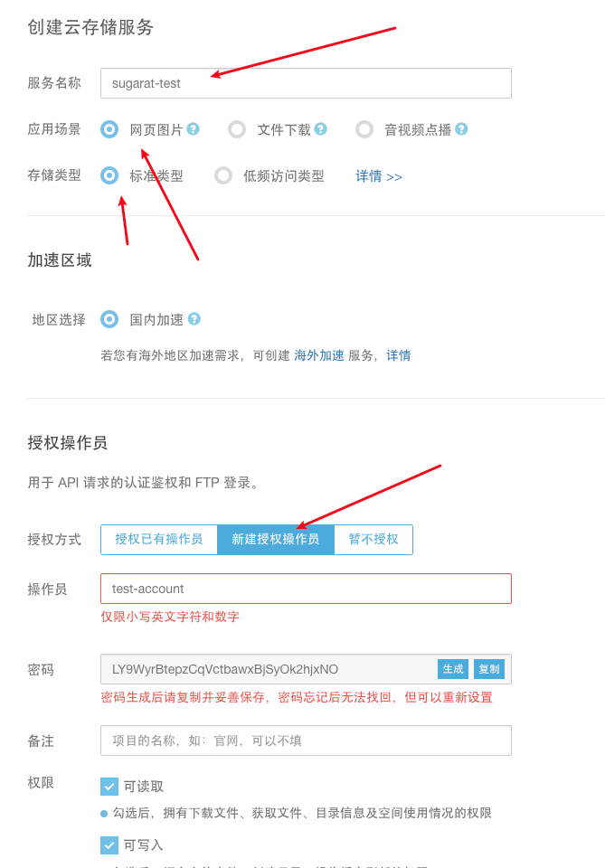
Task: Select the 新建授权操作员 tab
Action: point(276,539)
